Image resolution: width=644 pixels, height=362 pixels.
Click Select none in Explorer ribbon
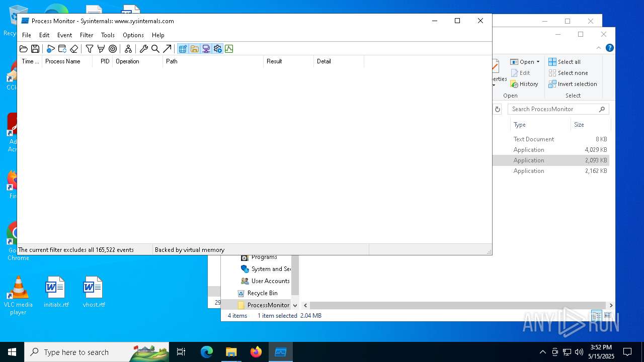[568, 73]
